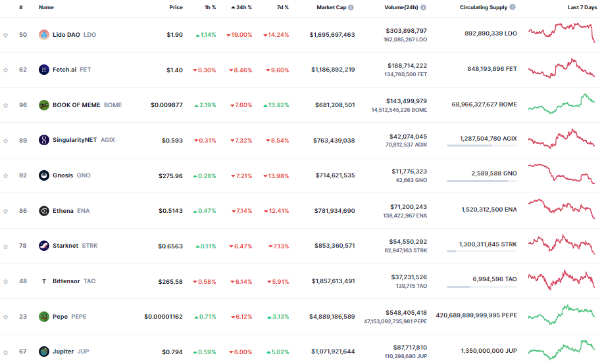This screenshot has width=602, height=364.
Task: Click the SingularityNET coin logo
Action: (44, 140)
